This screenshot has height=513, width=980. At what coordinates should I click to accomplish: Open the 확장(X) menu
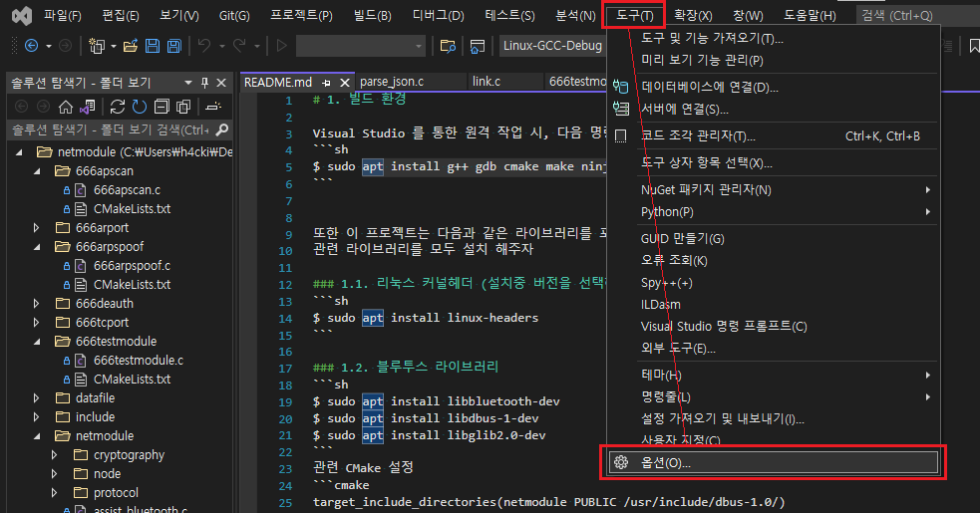[693, 16]
